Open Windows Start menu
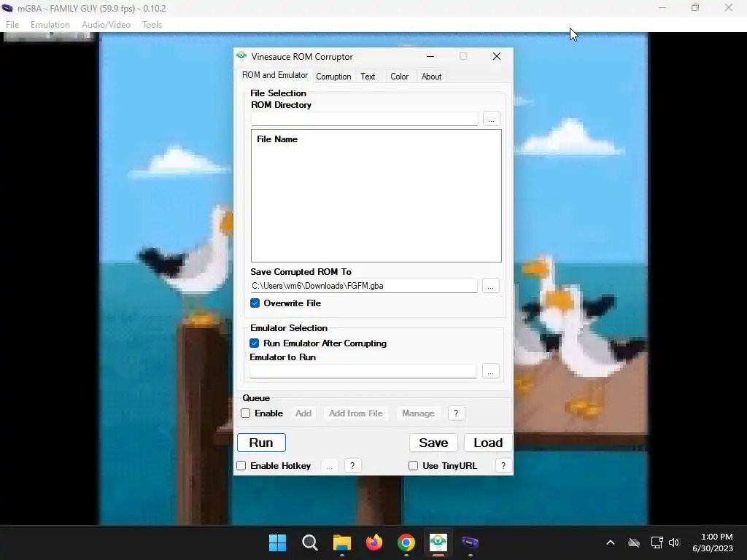747x560 pixels. pyautogui.click(x=277, y=542)
